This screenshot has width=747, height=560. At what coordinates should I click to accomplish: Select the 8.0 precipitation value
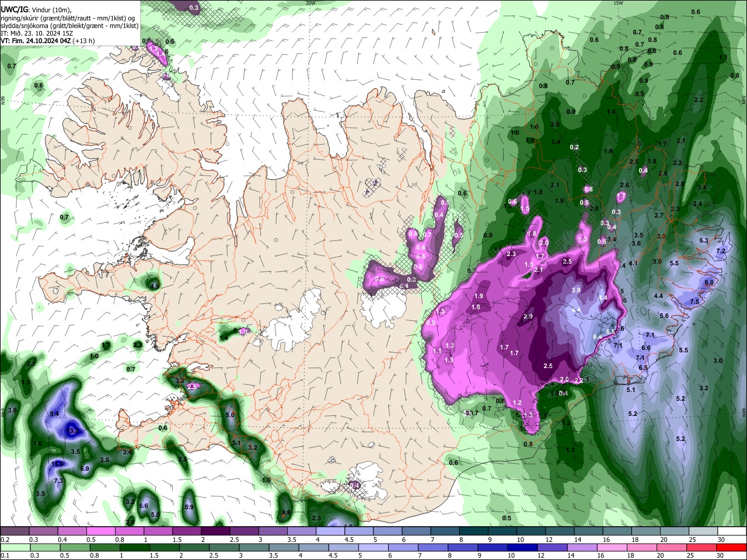click(x=709, y=282)
